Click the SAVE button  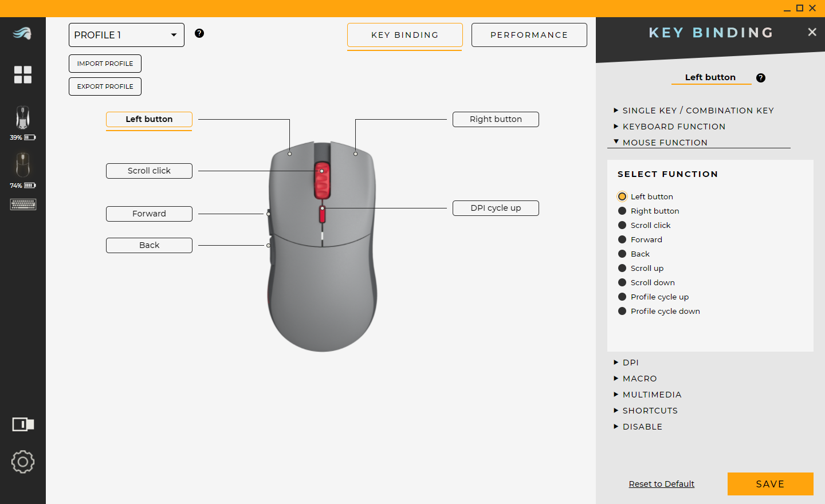(770, 484)
